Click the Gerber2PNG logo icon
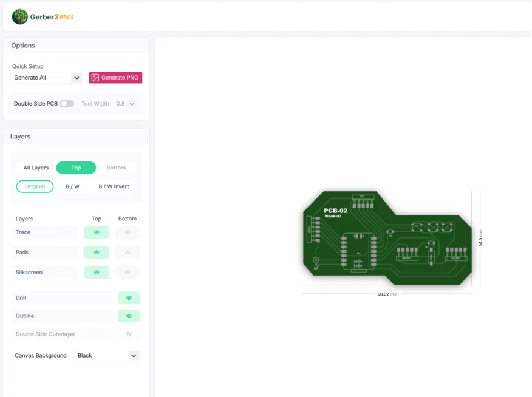Viewport: 532px width, 397px height. pyautogui.click(x=19, y=16)
